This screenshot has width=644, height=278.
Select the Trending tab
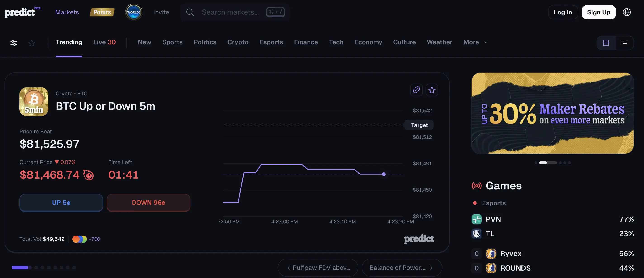(69, 42)
